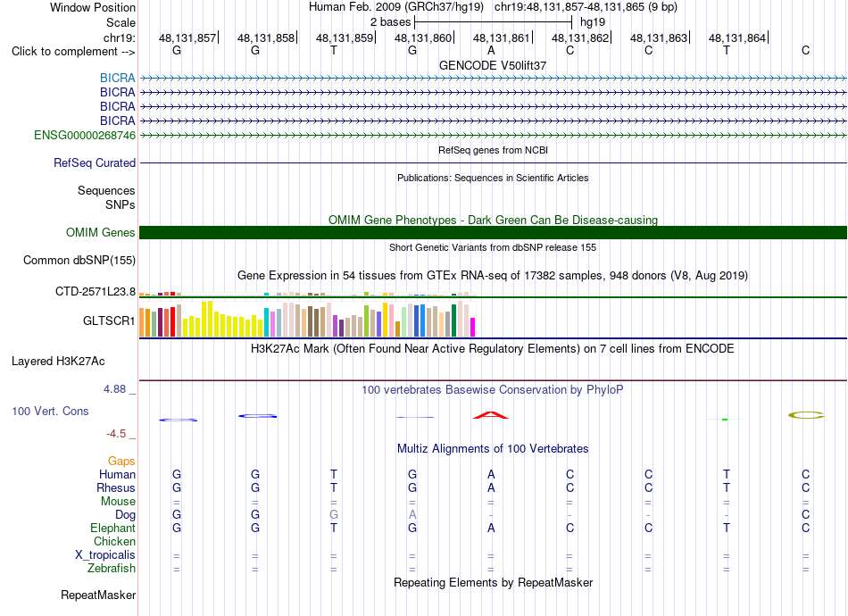Open the OMIM Gene Phenotypes track title
Viewport: 848px width, 616px height.
493,221
